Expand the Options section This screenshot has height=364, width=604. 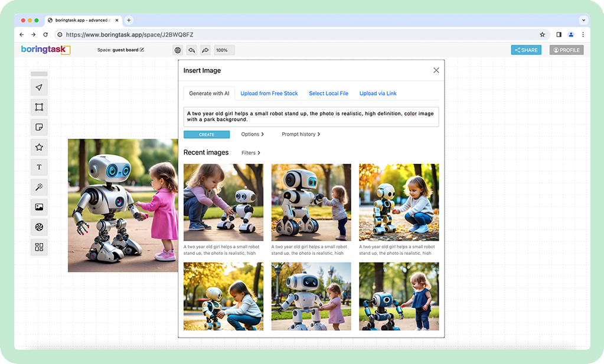coord(253,135)
